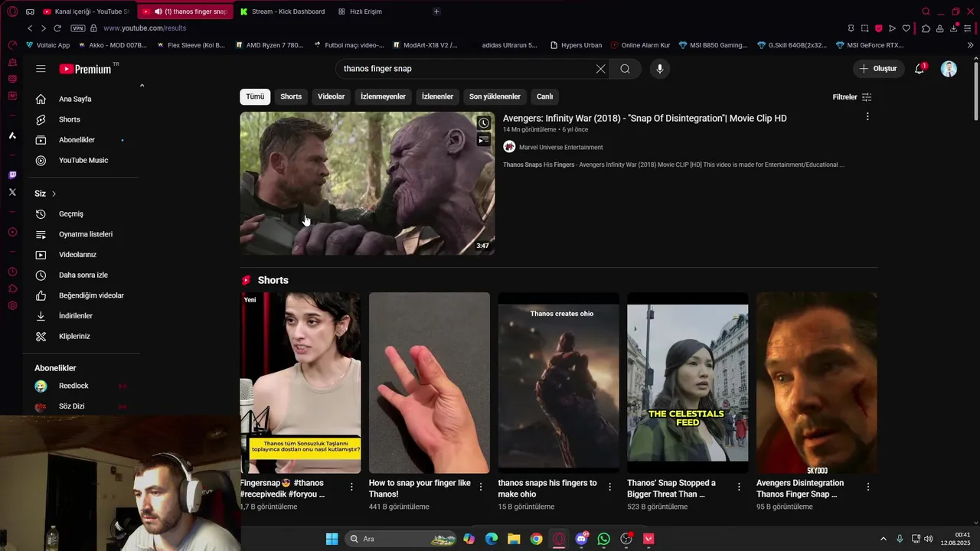Open options menu for Infinity War video

[x=867, y=117]
